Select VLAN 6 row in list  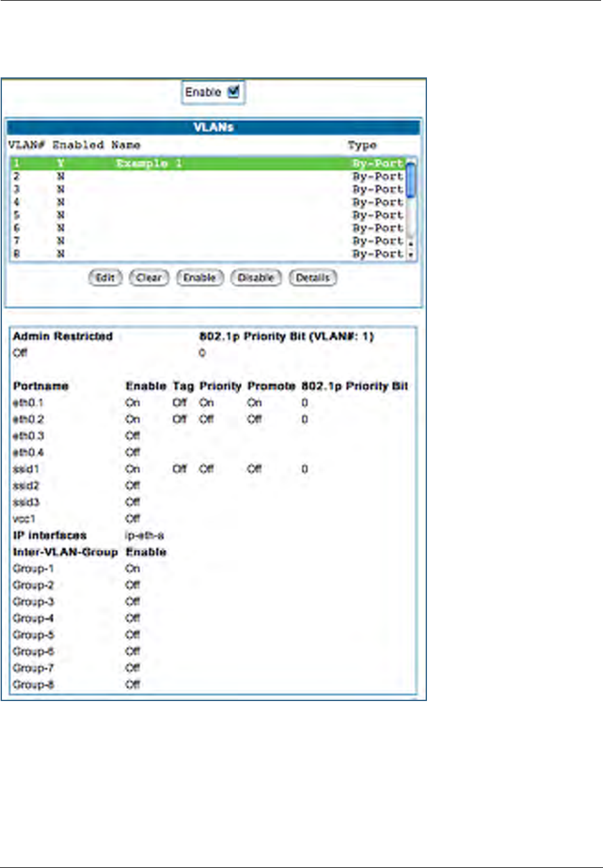pyautogui.click(x=208, y=227)
